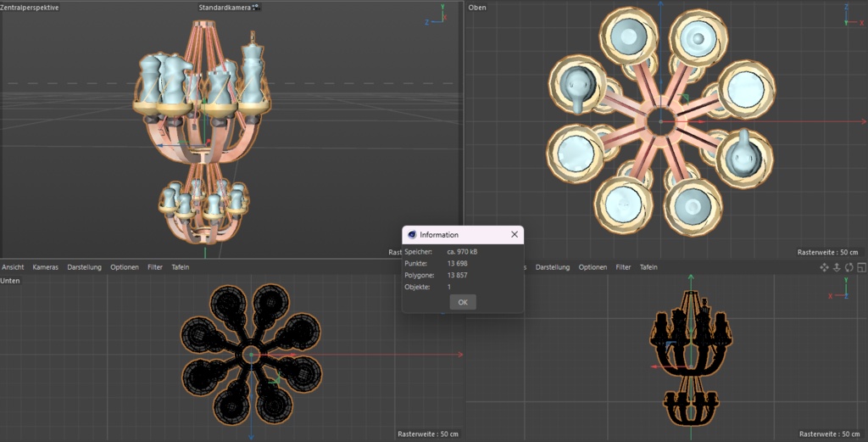The height and width of the screenshot is (442, 868).
Task: Click the Oben viewport label
Action: [x=477, y=7]
